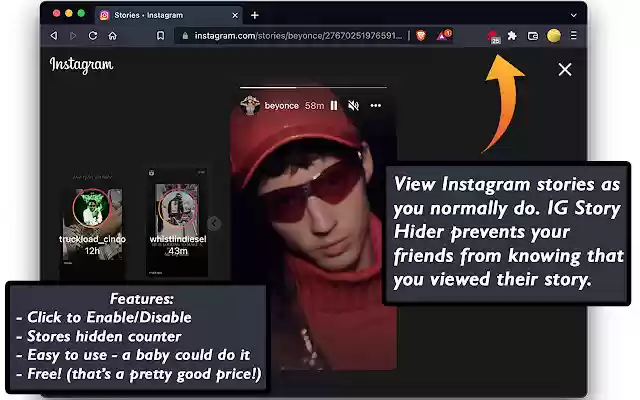The width and height of the screenshot is (640, 400).
Task: Open the browser profile avatar
Action: [553, 36]
